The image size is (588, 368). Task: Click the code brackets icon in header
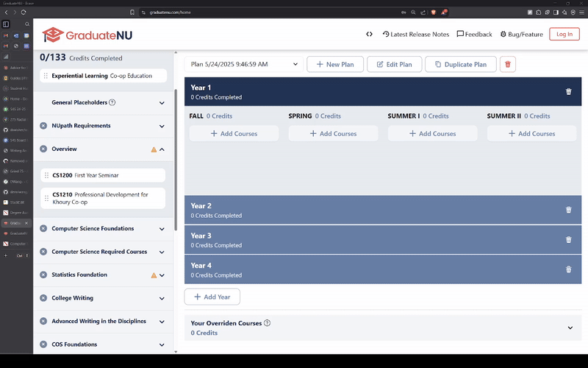[x=369, y=34]
